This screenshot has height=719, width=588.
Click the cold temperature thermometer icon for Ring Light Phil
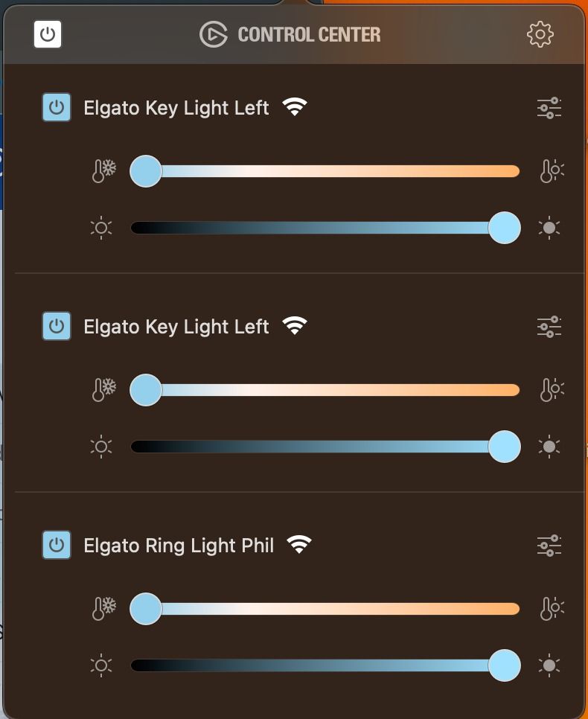tap(102, 608)
